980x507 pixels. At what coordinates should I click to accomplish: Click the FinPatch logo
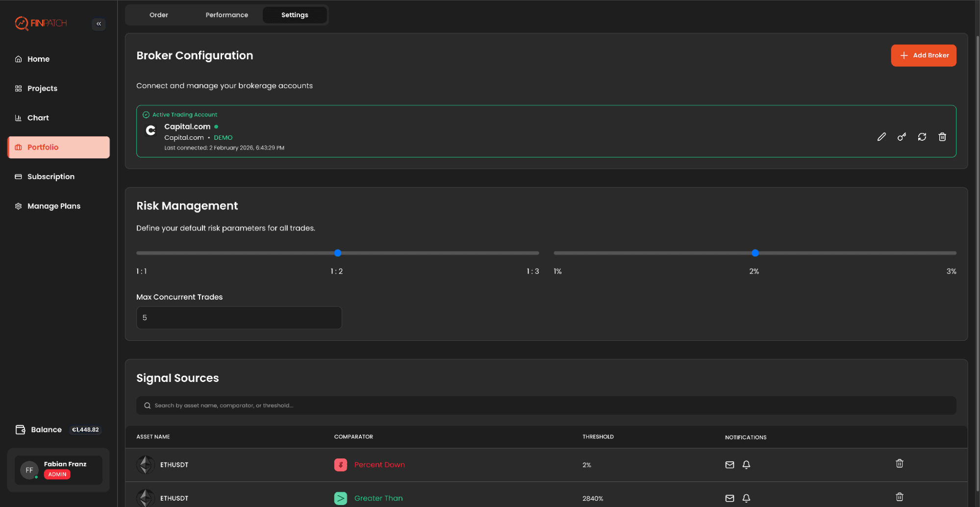[x=41, y=23]
